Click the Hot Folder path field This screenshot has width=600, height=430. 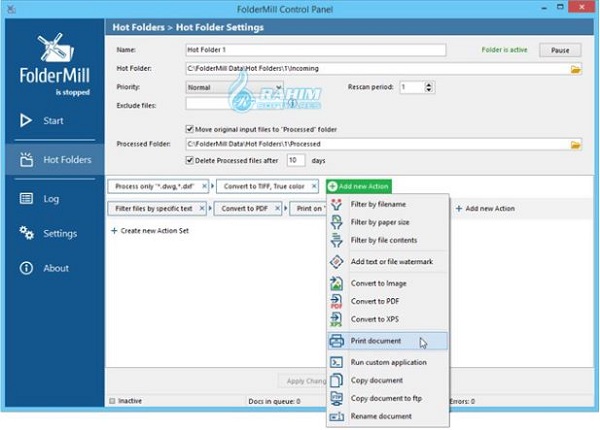pyautogui.click(x=378, y=69)
